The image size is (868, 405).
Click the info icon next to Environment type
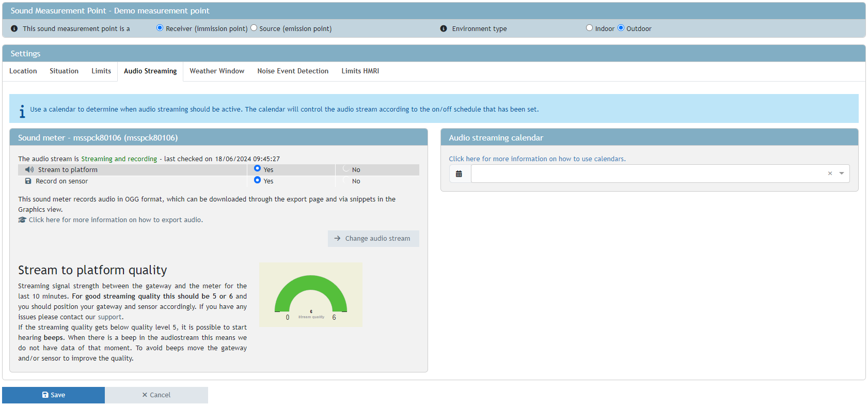point(444,29)
